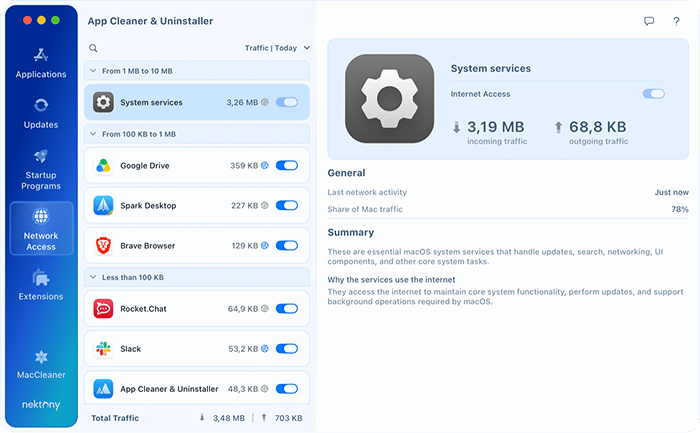Click globe status icon next to Google Drive 359 KB
This screenshot has height=433, width=700.
[x=265, y=166]
